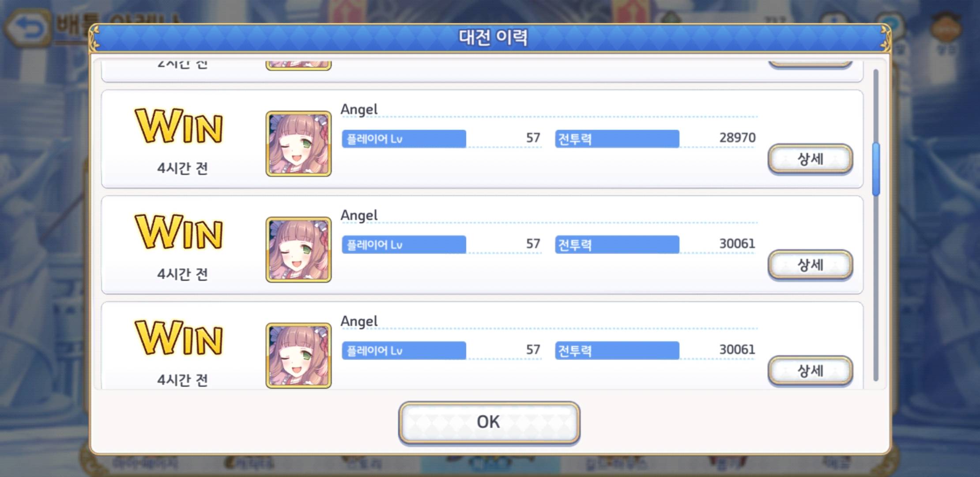The image size is (980, 477).
Task: Tap the blurred character face icon at the top right
Action: coord(946,29)
